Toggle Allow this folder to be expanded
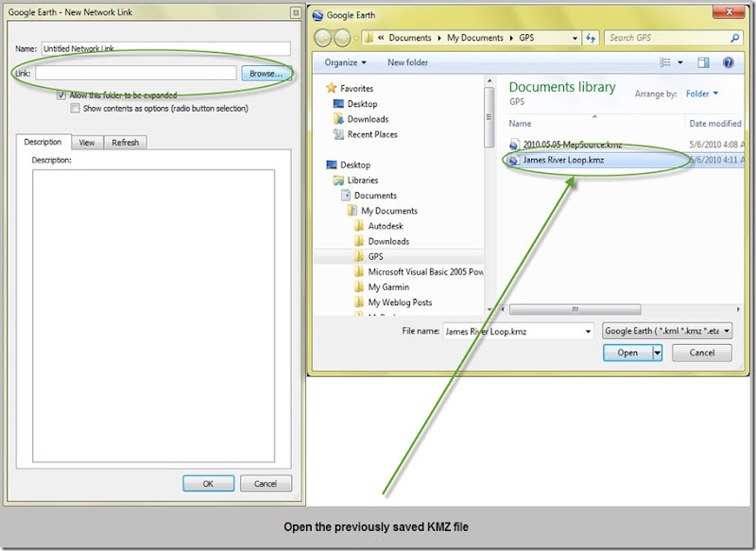756x551 pixels. point(60,95)
